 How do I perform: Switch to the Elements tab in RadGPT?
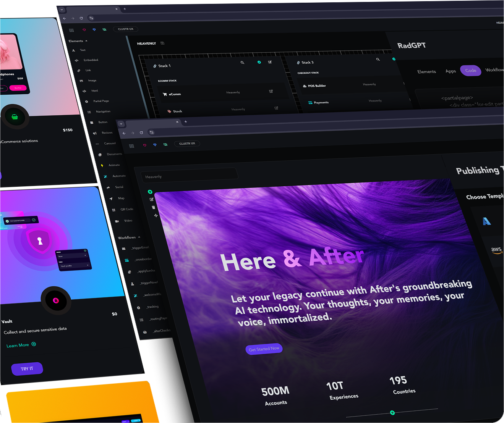426,72
